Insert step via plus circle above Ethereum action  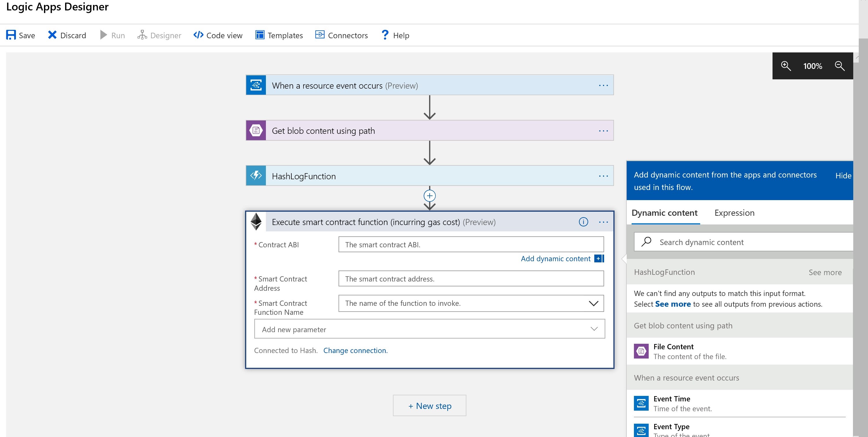(x=429, y=195)
